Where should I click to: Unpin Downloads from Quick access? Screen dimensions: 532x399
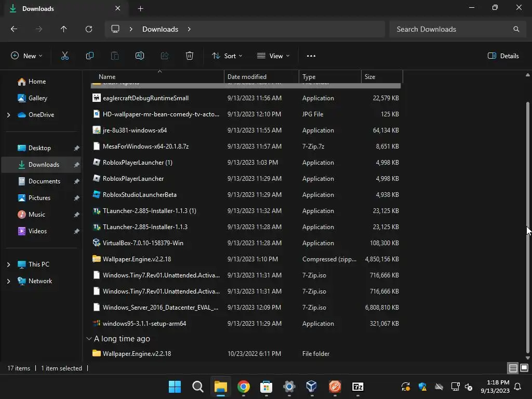point(77,165)
